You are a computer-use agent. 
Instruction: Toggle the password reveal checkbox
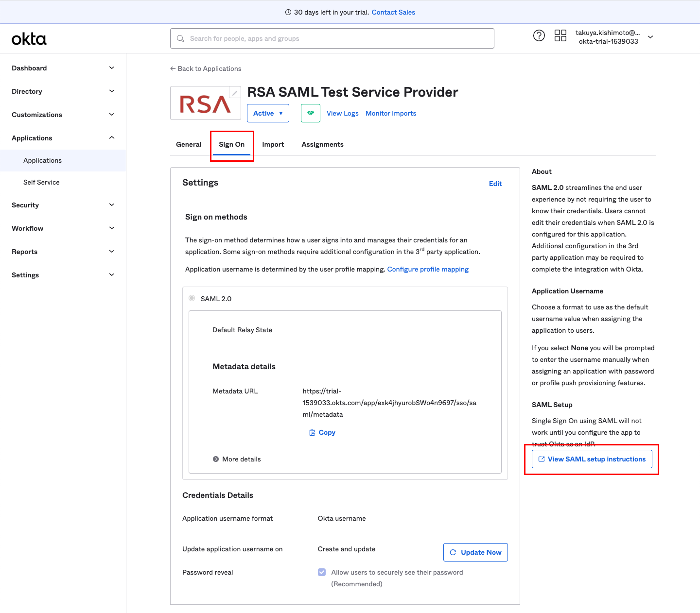click(322, 572)
